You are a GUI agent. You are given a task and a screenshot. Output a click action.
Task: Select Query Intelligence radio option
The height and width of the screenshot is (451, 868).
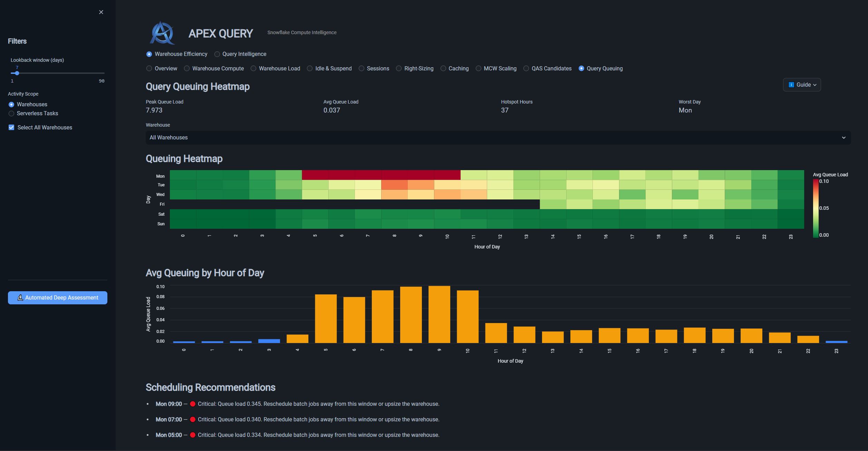(x=241, y=54)
